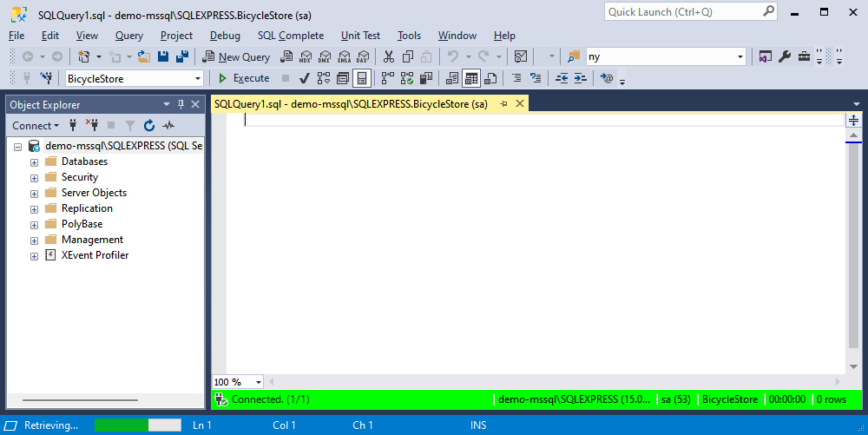The height and width of the screenshot is (435, 868).
Task: Open the Toolbox icon
Action: point(804,56)
